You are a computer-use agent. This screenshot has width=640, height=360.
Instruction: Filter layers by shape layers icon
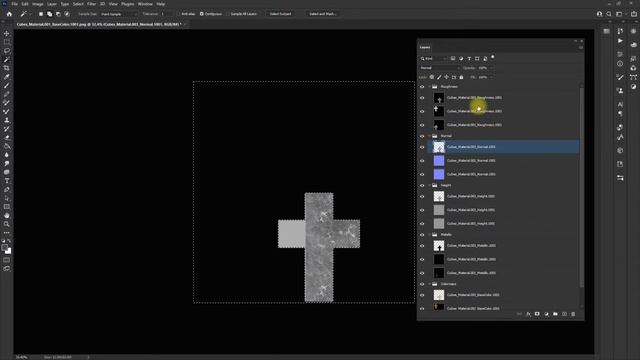point(477,58)
